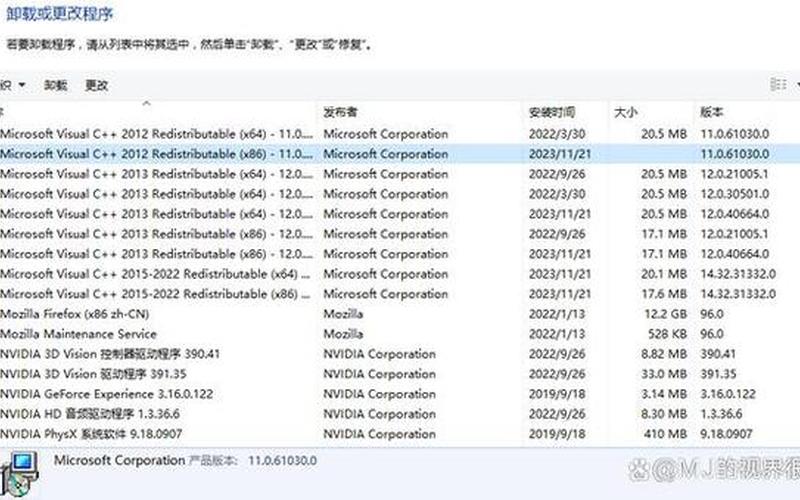Image resolution: width=800 pixels, height=500 pixels.
Task: Click install date 2022/3/30 in 2012 (x64) row
Action: click(x=557, y=134)
